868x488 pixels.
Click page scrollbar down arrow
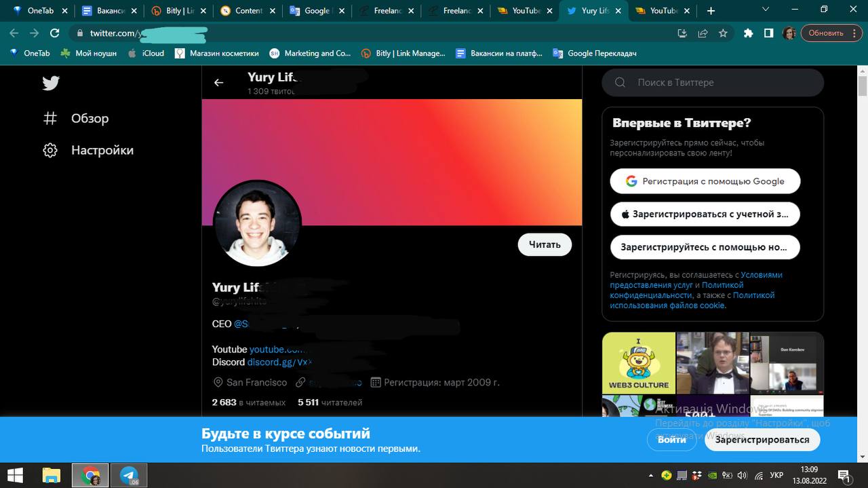863,457
